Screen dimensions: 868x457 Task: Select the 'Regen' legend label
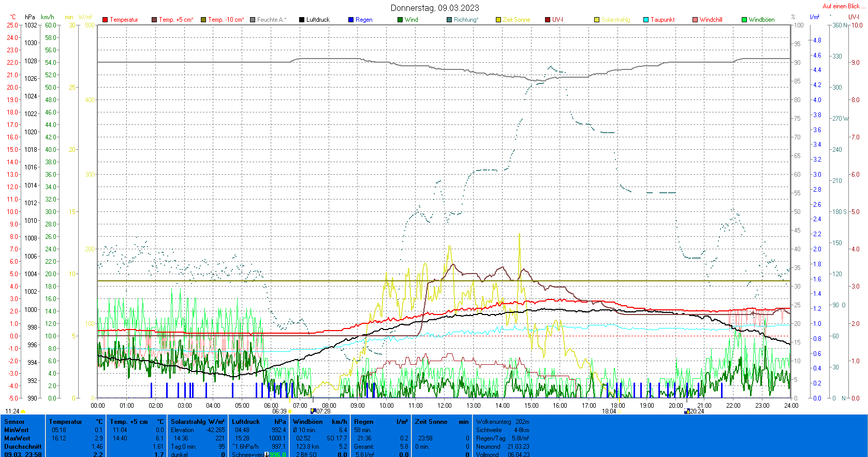tap(364, 20)
